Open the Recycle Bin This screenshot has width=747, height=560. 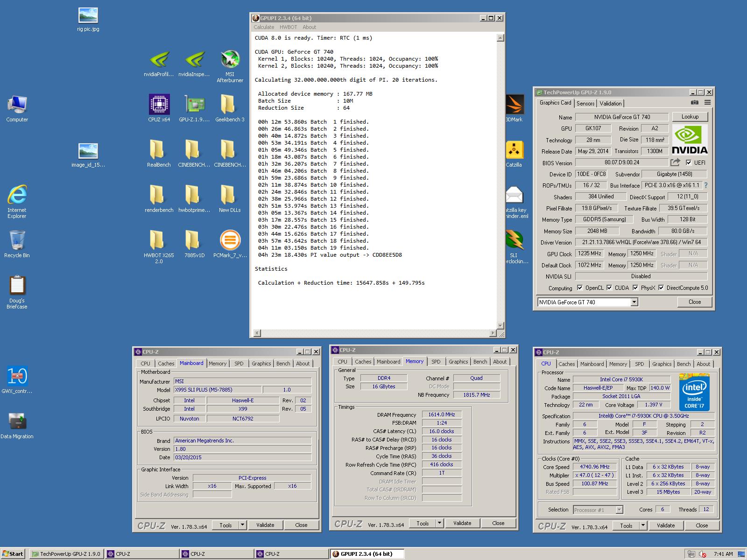click(x=17, y=244)
